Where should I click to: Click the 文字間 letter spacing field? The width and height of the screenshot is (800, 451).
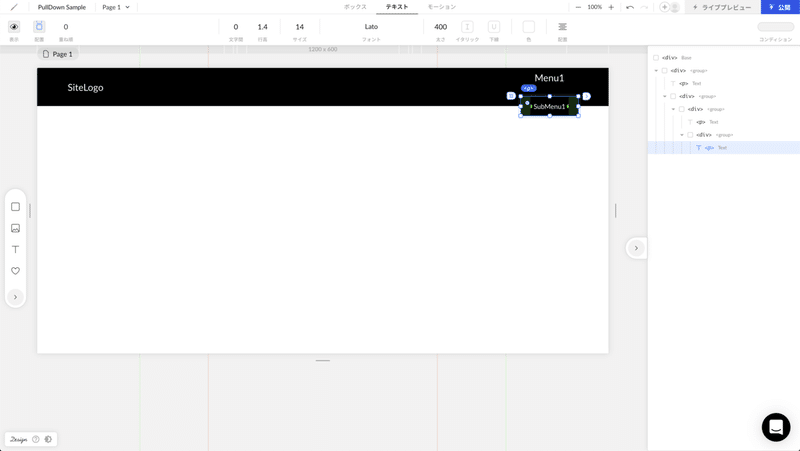coord(236,27)
